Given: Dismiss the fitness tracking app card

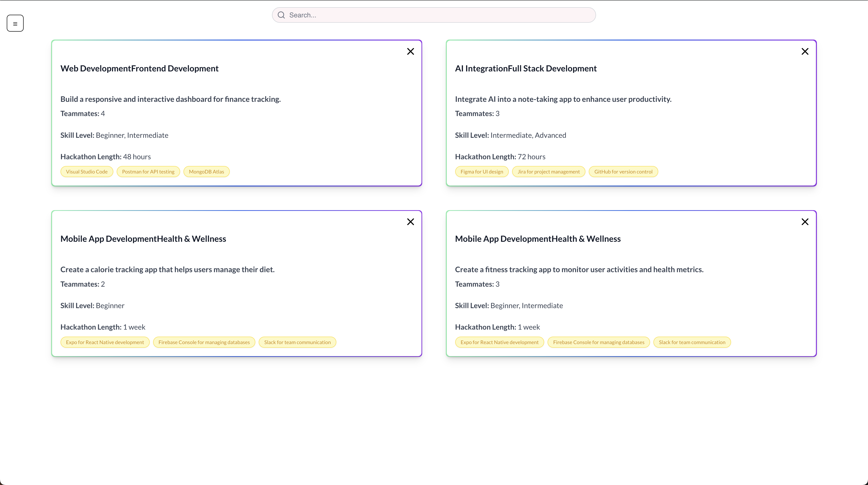Looking at the screenshot, I should tap(805, 222).
